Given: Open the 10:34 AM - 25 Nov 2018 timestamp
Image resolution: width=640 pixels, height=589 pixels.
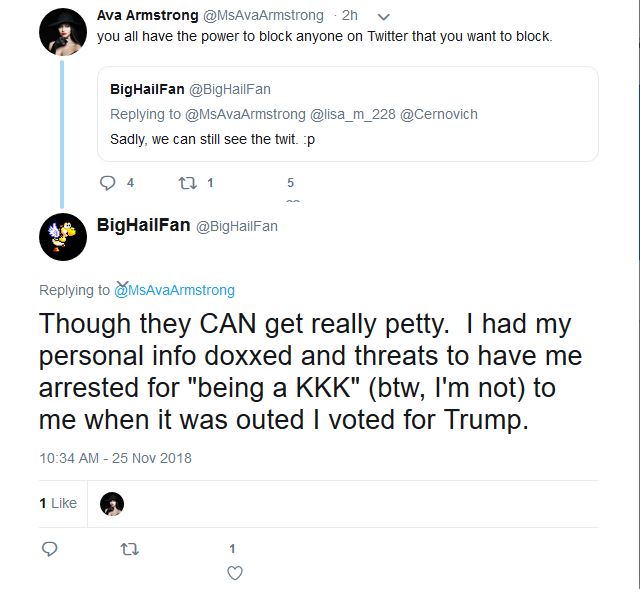Looking at the screenshot, I should (x=116, y=458).
